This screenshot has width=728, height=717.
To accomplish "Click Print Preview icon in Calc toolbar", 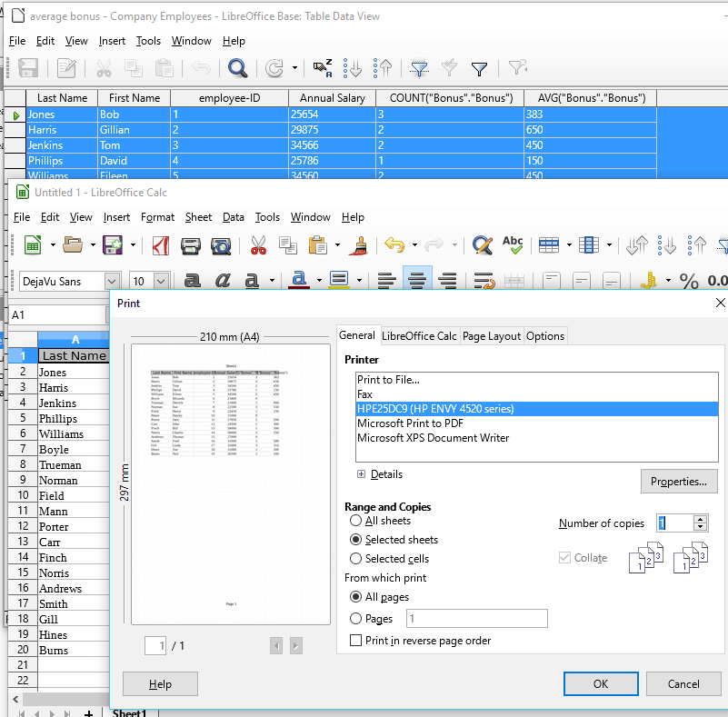I will [x=221, y=245].
